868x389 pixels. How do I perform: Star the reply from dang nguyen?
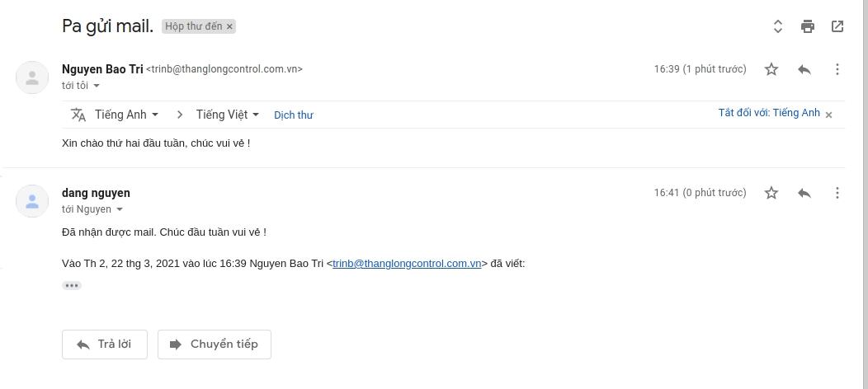771,193
